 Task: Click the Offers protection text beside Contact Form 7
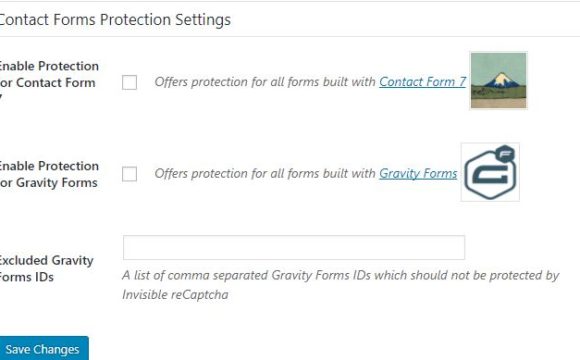coord(265,82)
